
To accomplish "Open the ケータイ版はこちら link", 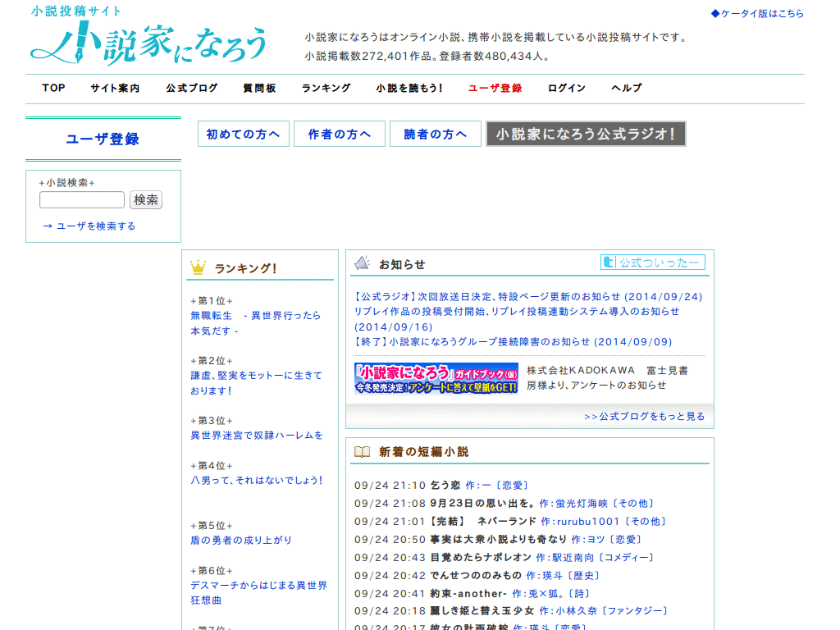I will (757, 13).
